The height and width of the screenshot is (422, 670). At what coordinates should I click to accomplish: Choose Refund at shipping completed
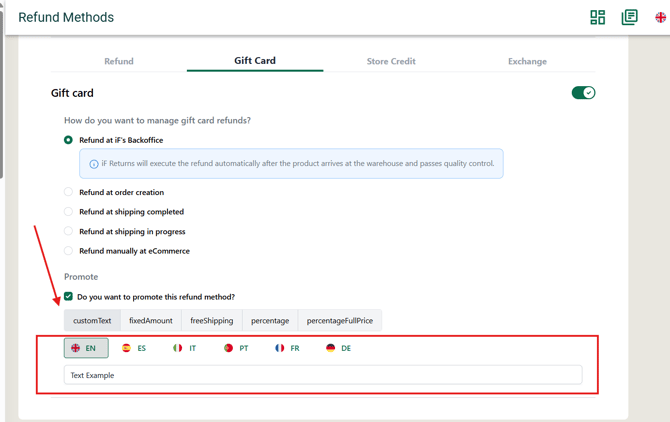click(69, 212)
